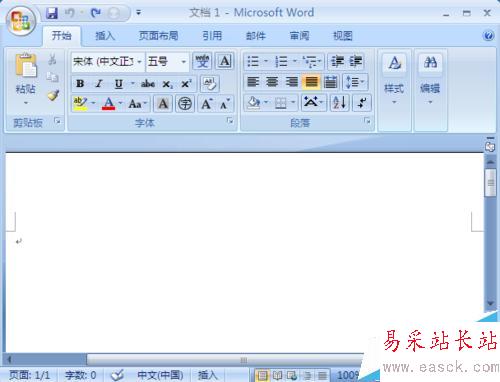This screenshot has width=500, height=382.
Task: Apply yellow text highlight color
Action: 80,104
